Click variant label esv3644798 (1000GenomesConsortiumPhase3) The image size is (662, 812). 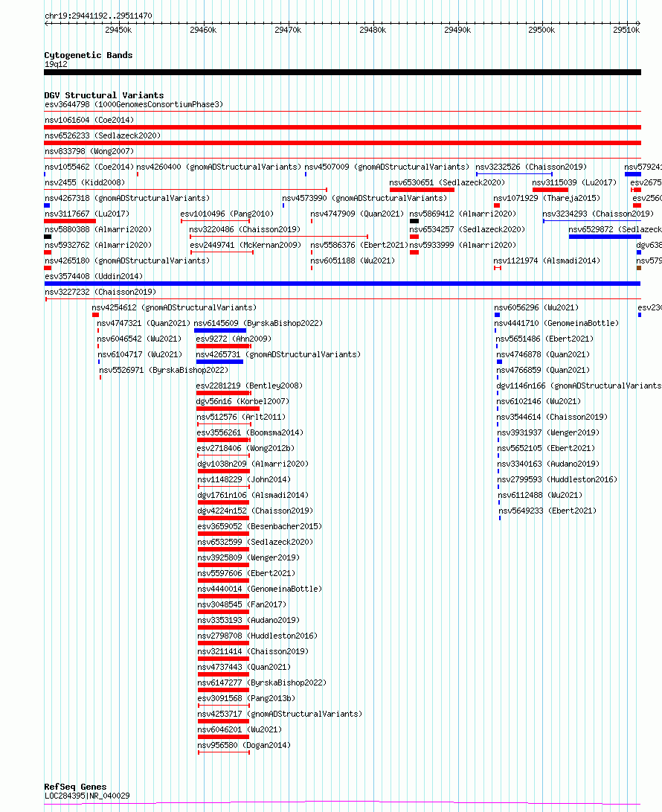[x=134, y=104]
